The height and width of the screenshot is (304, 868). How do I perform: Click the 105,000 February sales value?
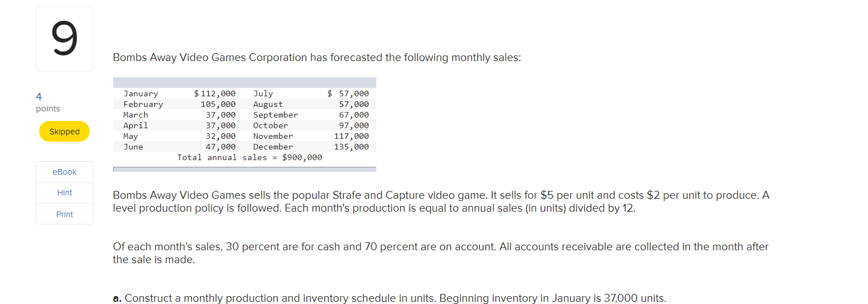218,104
